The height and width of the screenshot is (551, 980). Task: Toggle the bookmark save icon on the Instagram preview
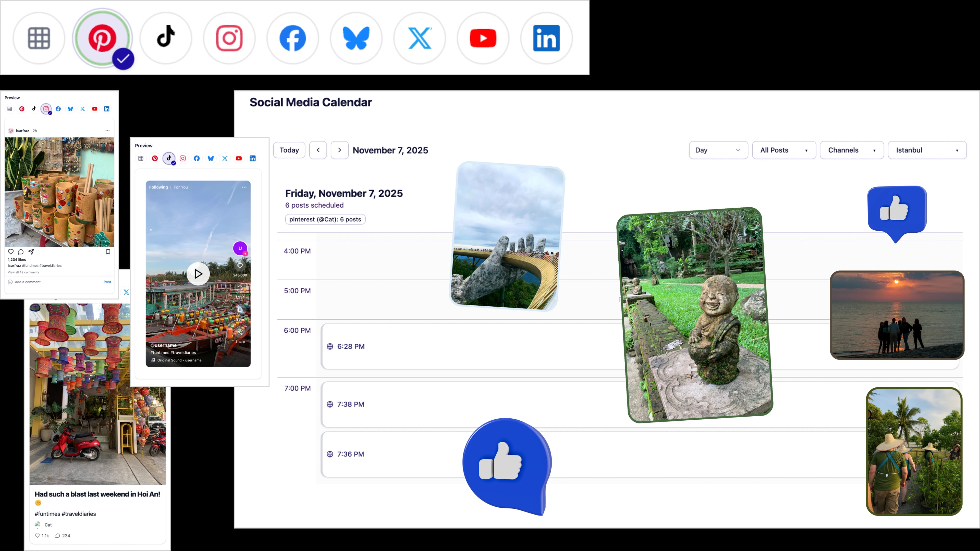pos(108,252)
